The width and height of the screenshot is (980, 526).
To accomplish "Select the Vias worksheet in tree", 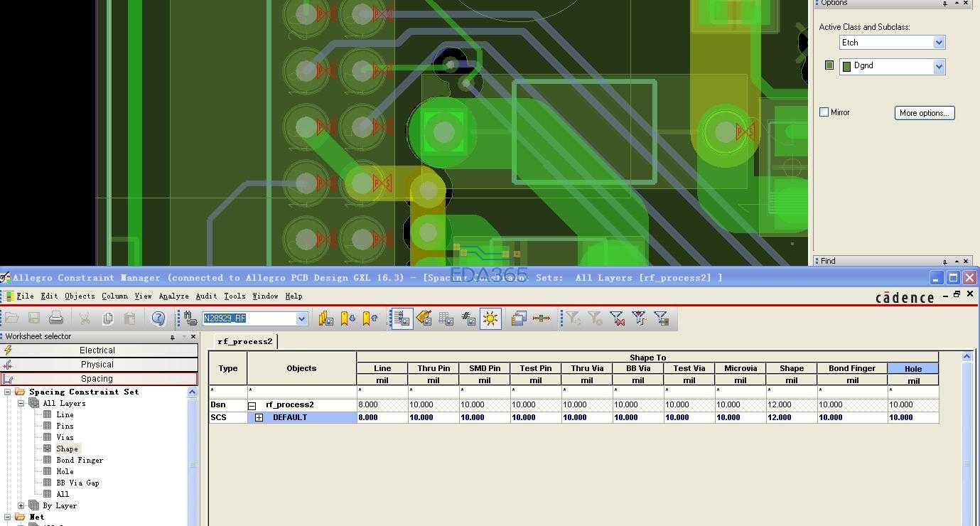I will click(65, 438).
